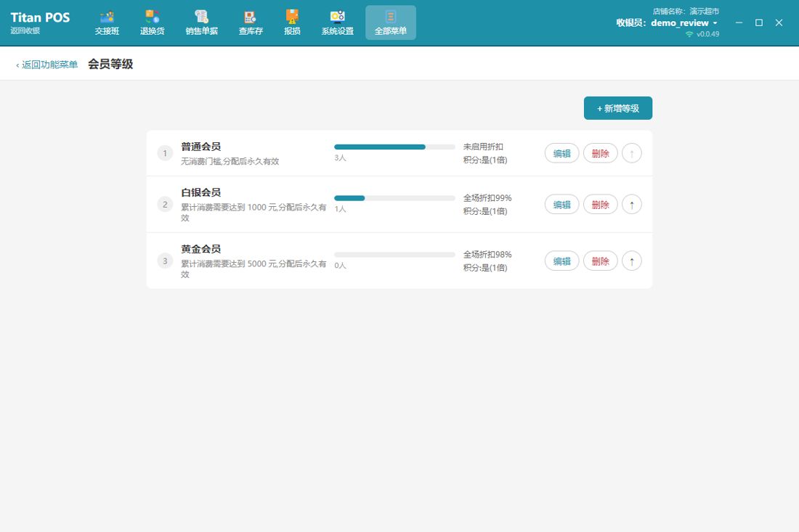Screen dimensions: 799x532
Task: Click the 全场折扣98% discount text
Action: (487, 255)
